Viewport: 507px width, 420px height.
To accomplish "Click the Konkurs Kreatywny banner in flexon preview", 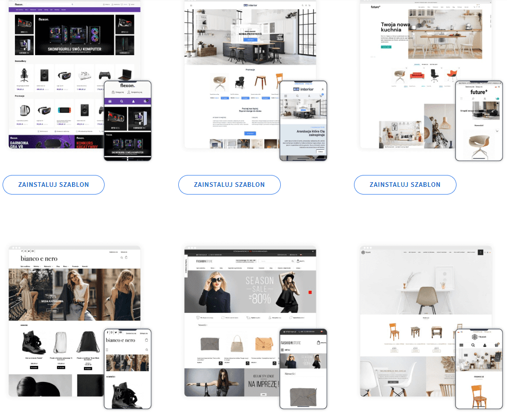I will pos(89,142).
